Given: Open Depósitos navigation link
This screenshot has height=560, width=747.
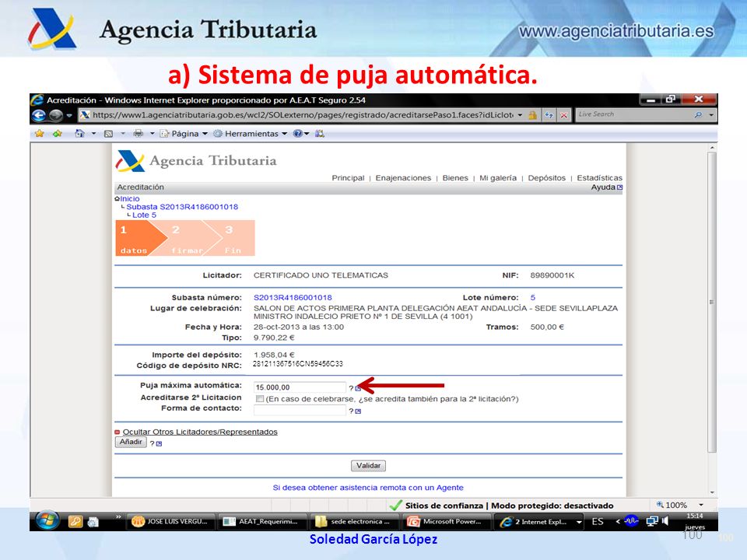Looking at the screenshot, I should coord(546,177).
